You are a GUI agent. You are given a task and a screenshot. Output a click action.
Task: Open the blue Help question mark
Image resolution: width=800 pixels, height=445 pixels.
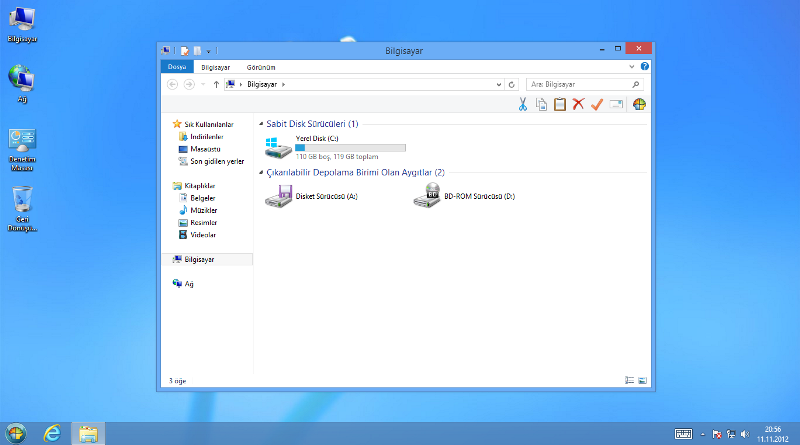point(645,66)
